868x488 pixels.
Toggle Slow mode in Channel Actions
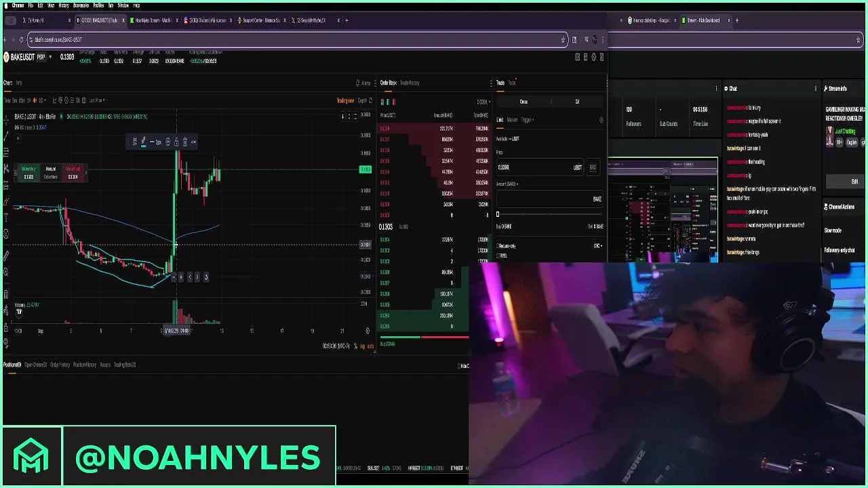click(833, 230)
